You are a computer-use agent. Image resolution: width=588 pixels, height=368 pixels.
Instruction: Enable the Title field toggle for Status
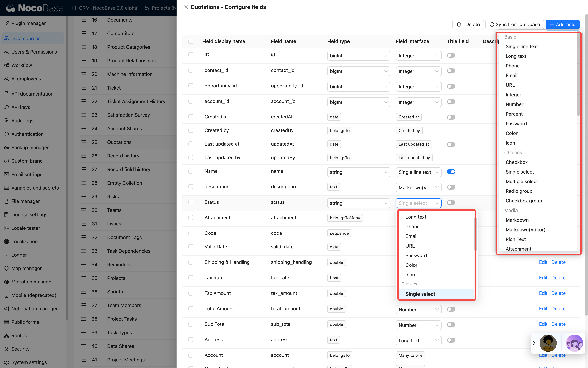coord(451,202)
